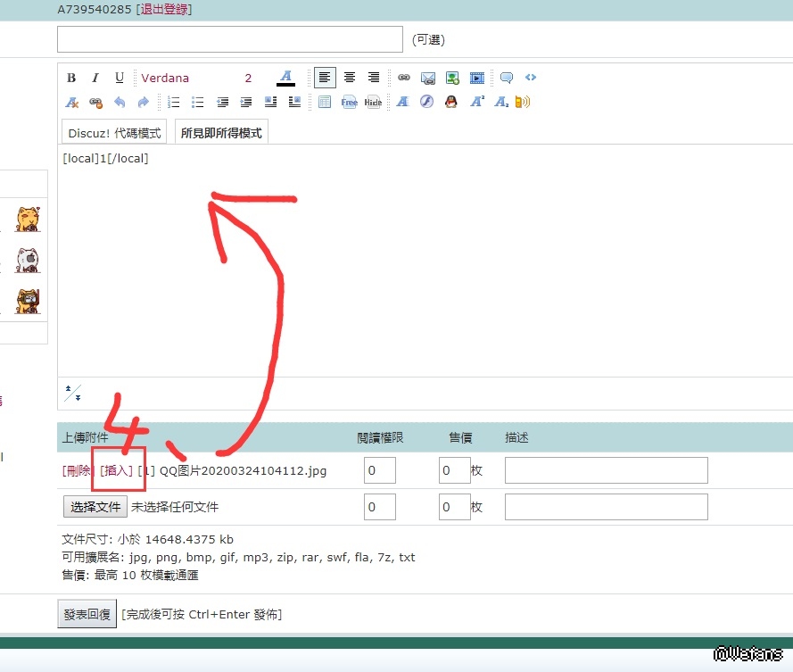Click 刪除 link for the uploaded jpg
The height and width of the screenshot is (672, 793).
[x=78, y=470]
